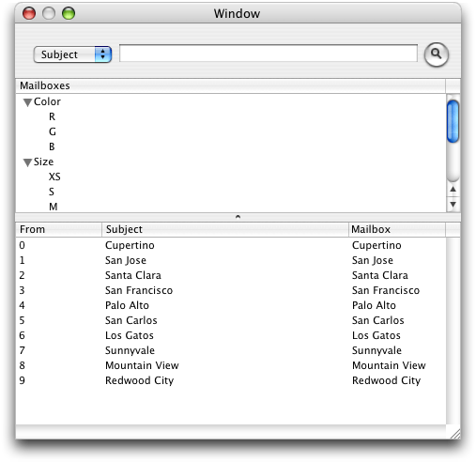Image resolution: width=476 pixels, height=462 pixels.
Task: Click From value 3 in message list
Action: click(x=22, y=290)
